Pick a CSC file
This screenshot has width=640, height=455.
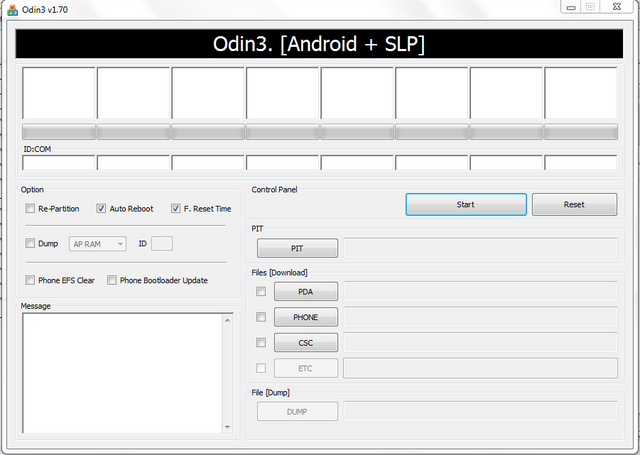tap(306, 343)
